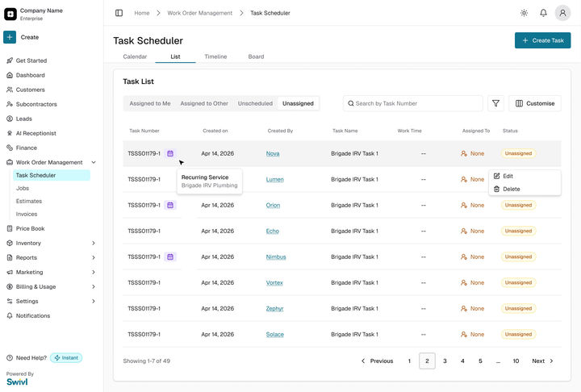Click the Create Task button
The width and height of the screenshot is (581, 392).
pos(542,40)
